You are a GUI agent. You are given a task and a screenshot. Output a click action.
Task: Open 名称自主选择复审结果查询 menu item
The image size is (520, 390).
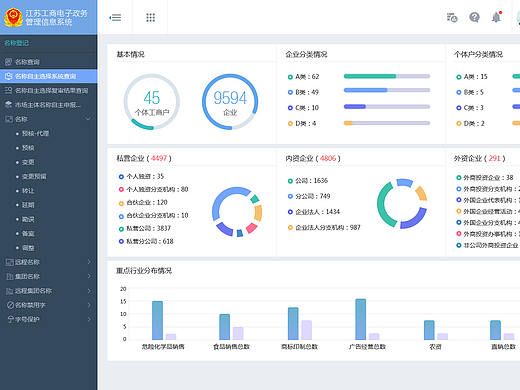(49, 90)
